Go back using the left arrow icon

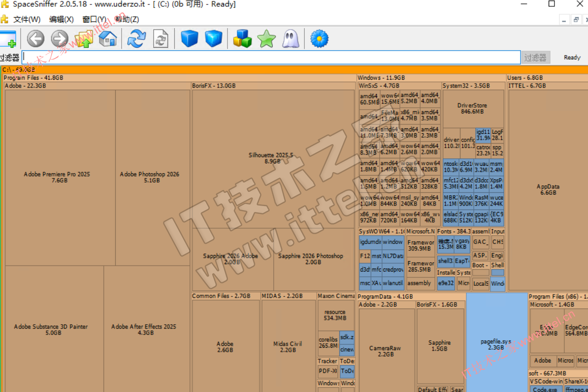coord(35,38)
